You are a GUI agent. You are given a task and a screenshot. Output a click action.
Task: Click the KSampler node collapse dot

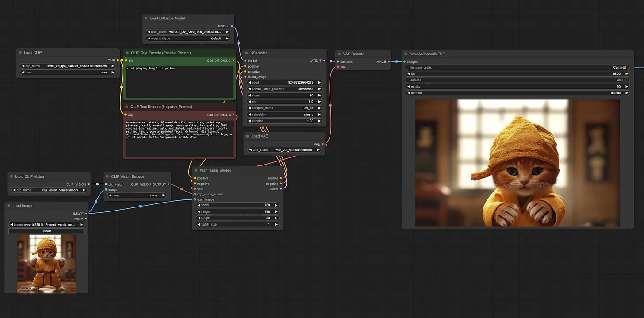coord(246,53)
